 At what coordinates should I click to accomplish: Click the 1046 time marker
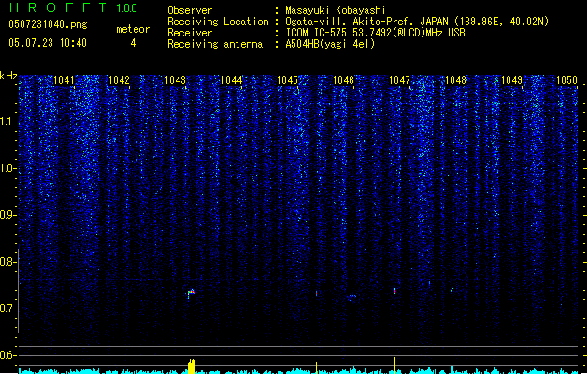pyautogui.click(x=343, y=80)
